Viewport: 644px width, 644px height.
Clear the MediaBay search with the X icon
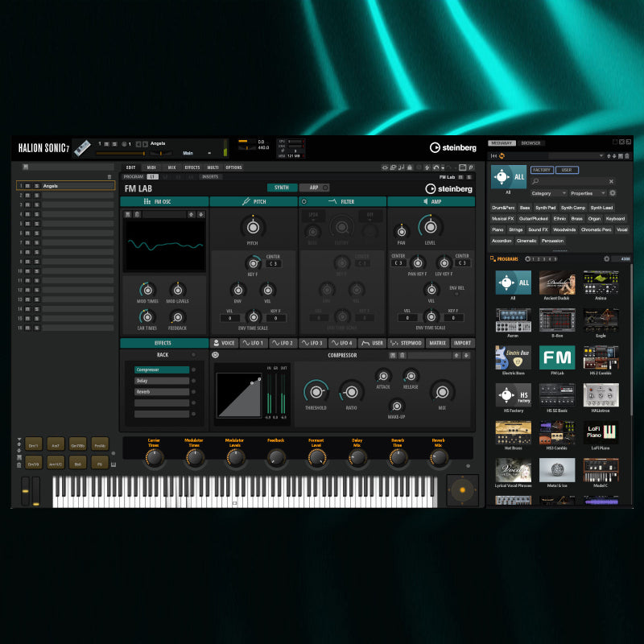(x=611, y=181)
